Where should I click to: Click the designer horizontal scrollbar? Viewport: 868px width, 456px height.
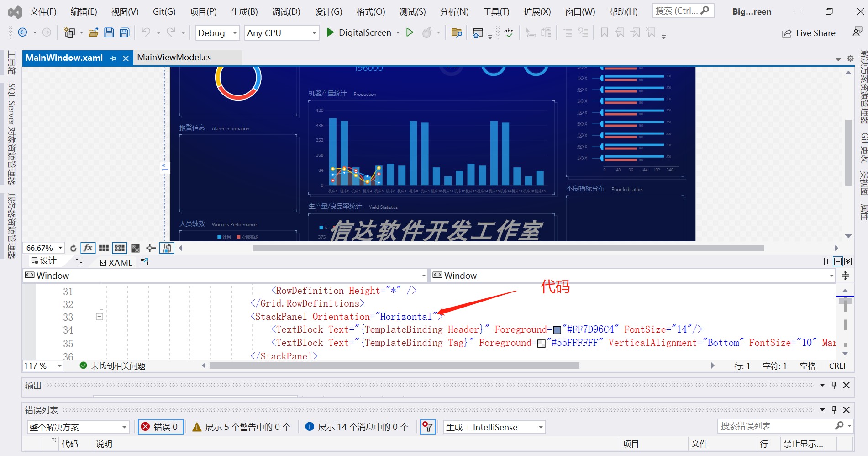(x=508, y=248)
